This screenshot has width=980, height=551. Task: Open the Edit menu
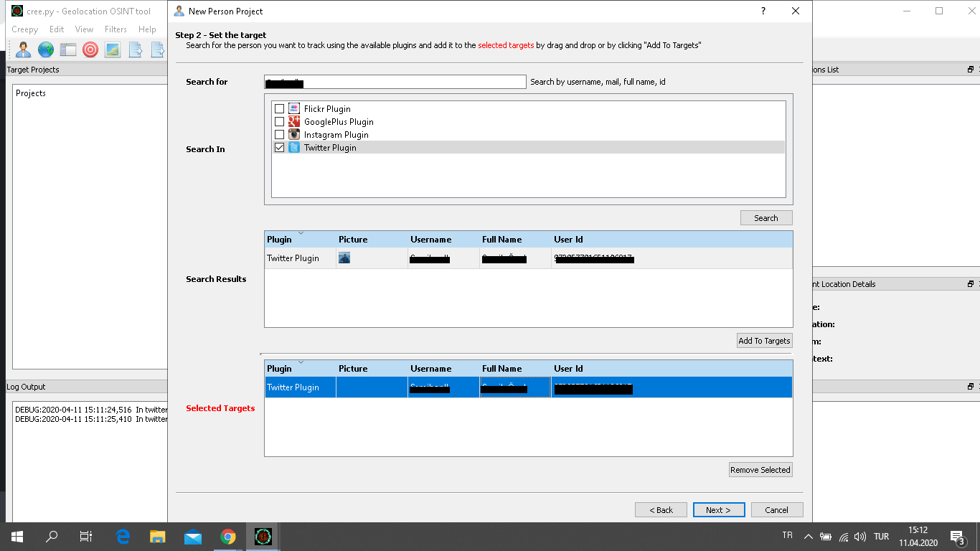pyautogui.click(x=57, y=29)
